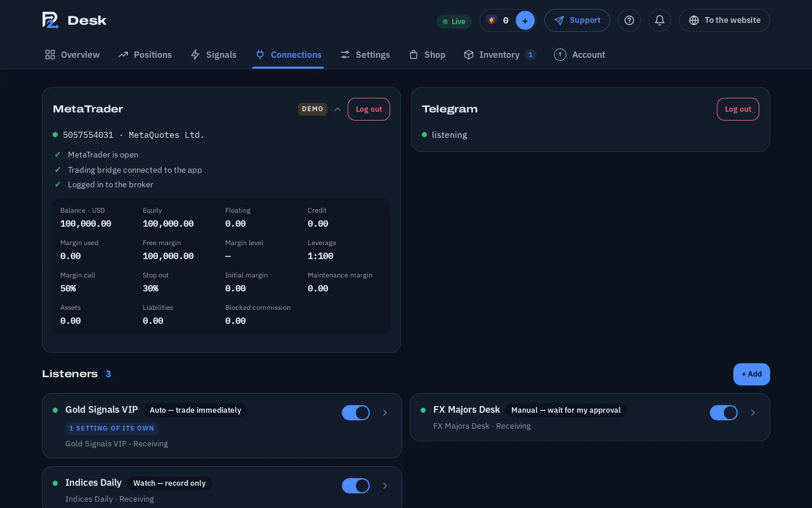Open the 1 setting of its own badge
Viewport: 812px width, 508px height.
112,428
